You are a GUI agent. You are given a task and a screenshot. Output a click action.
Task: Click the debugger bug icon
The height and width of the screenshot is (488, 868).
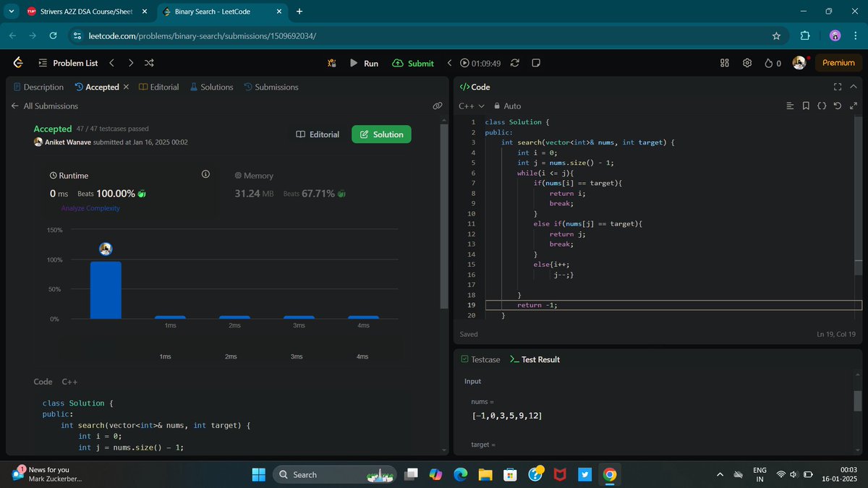(x=332, y=63)
